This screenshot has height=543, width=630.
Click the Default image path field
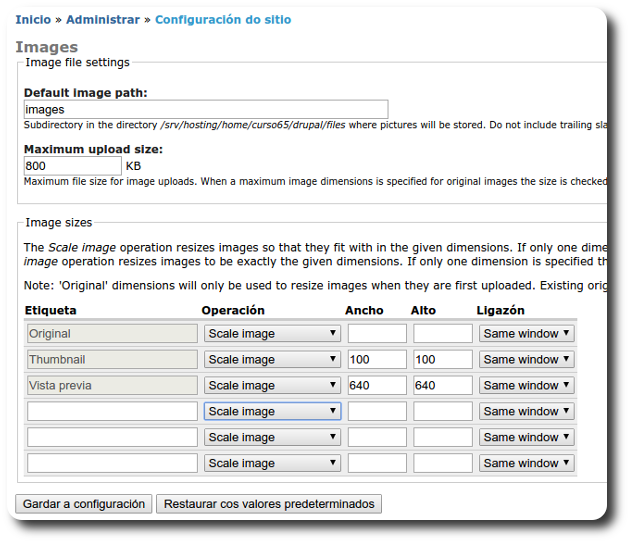[x=206, y=109]
